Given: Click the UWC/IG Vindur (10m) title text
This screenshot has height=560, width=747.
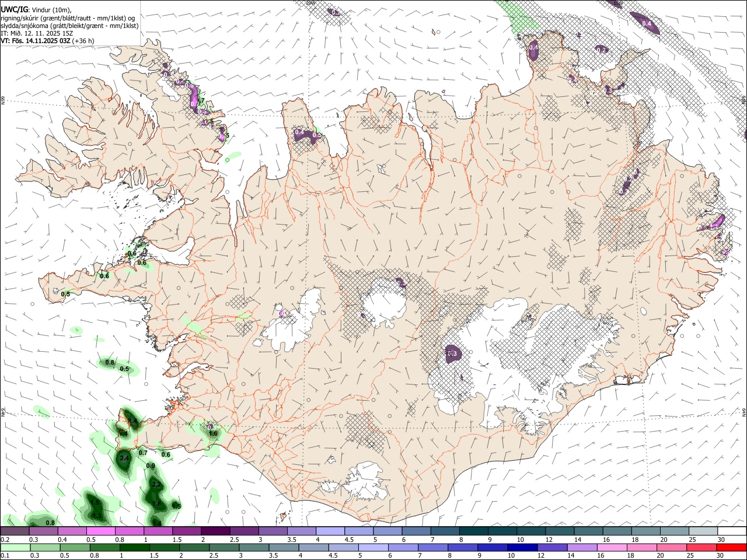Looking at the screenshot, I should tap(36, 10).
